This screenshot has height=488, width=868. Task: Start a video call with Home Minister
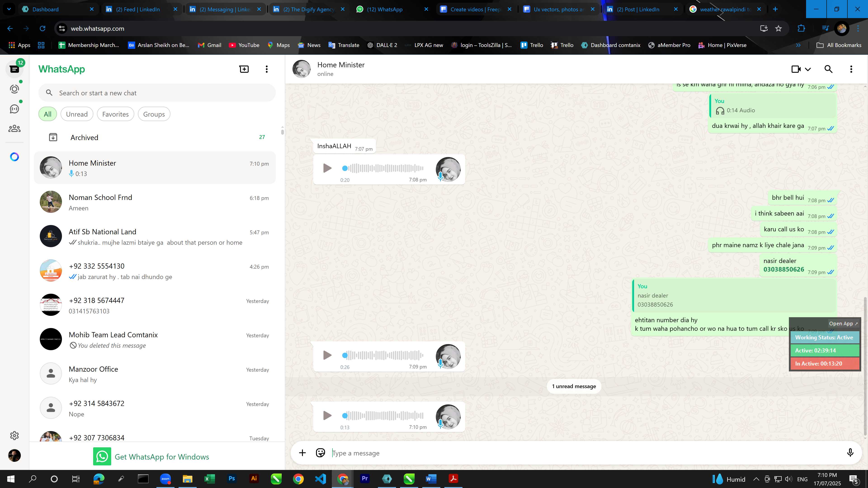pos(796,69)
